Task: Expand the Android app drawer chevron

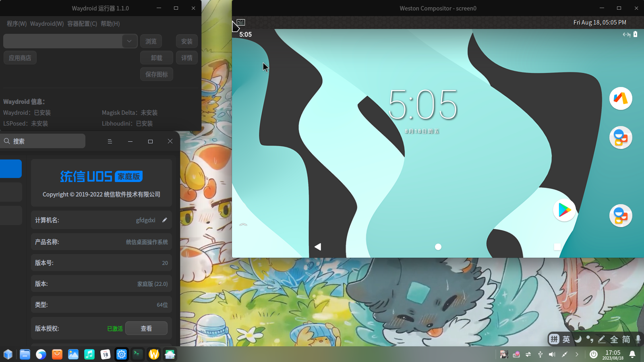Action: 243,224
